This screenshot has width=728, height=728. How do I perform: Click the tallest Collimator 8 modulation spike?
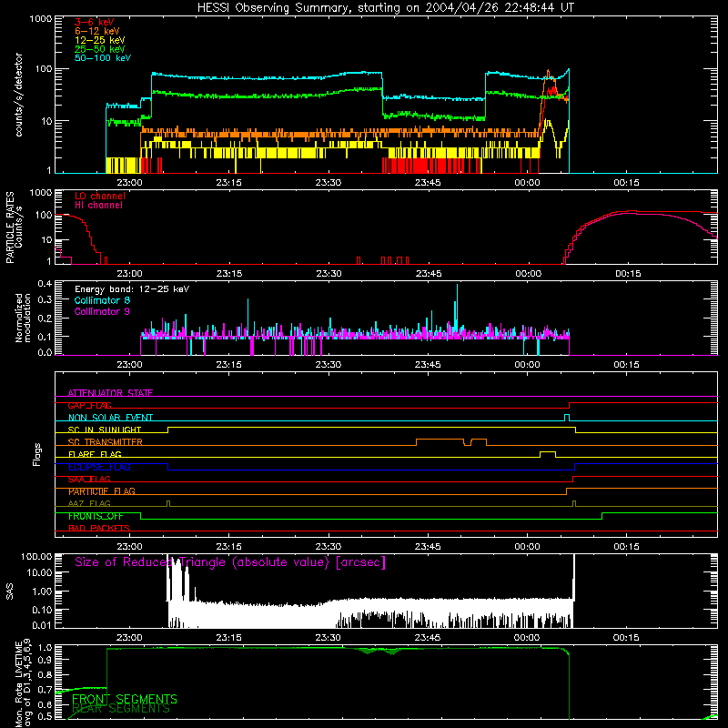click(x=458, y=307)
